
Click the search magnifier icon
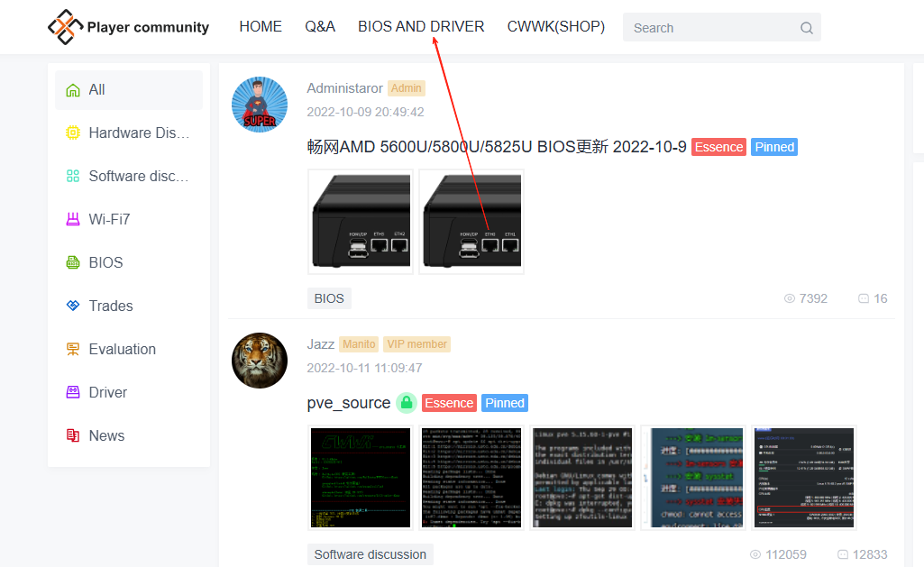(x=807, y=28)
